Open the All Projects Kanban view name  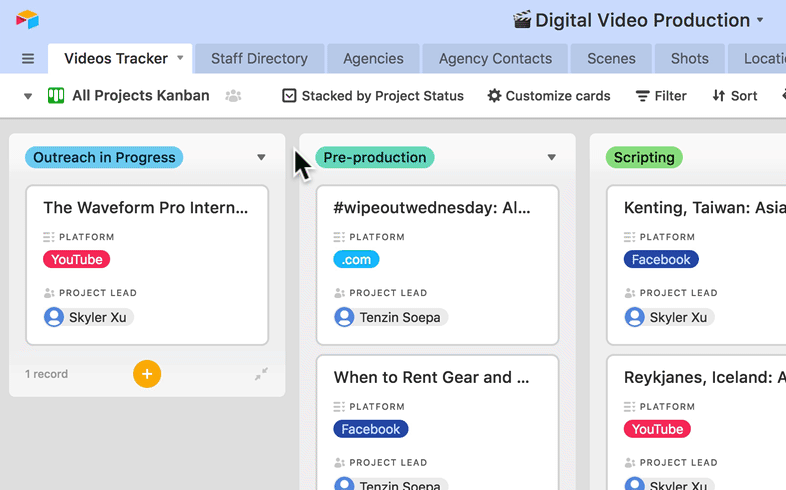click(x=140, y=95)
